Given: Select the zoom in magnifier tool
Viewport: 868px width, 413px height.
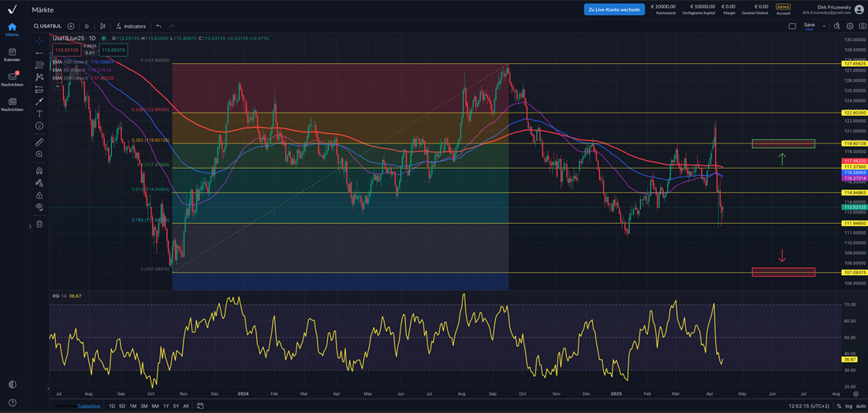Looking at the screenshot, I should click(x=39, y=154).
